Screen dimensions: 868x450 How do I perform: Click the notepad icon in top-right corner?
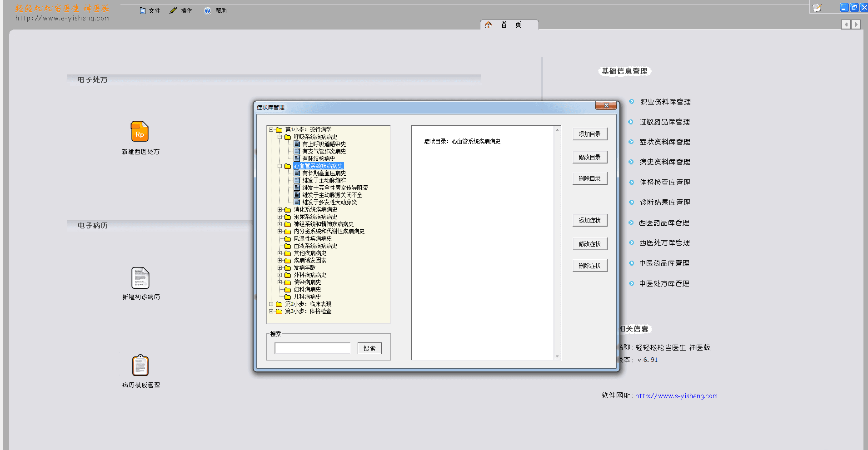817,8
